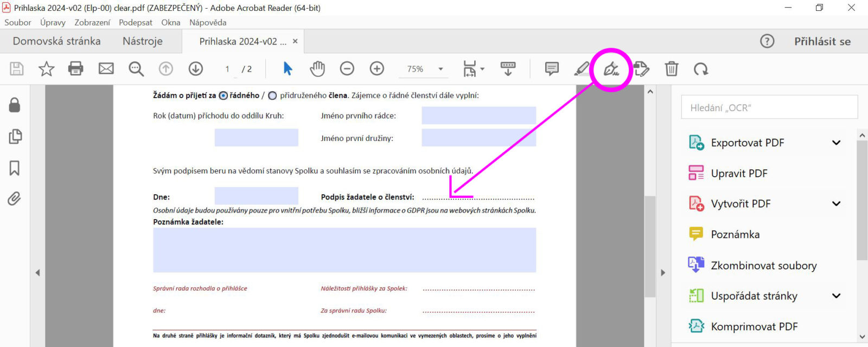The image size is (868, 347).
Task: Select the highlight text pen tool
Action: tap(582, 69)
